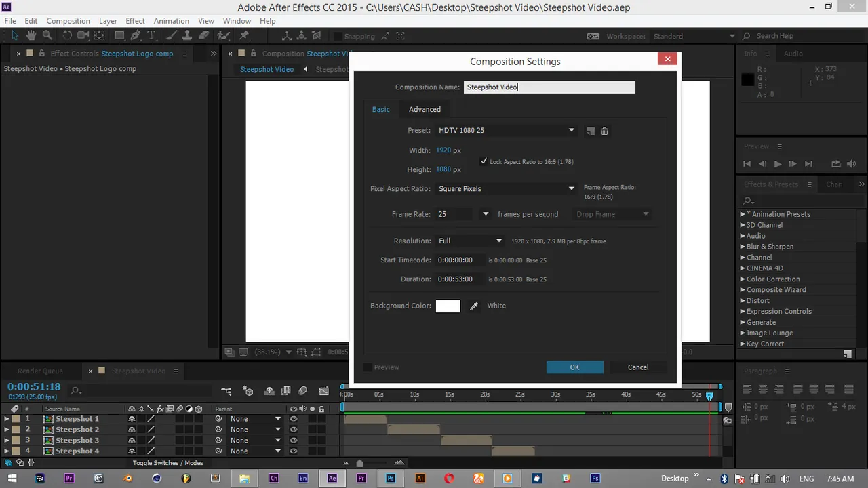Select the Rectangle shape tool
This screenshot has width=868, height=488.
tap(119, 36)
